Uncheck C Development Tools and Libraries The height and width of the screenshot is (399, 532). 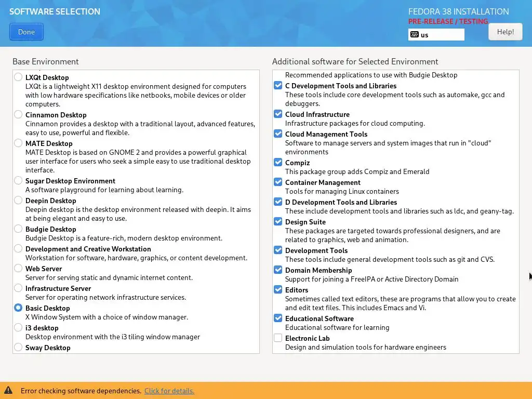pos(278,85)
